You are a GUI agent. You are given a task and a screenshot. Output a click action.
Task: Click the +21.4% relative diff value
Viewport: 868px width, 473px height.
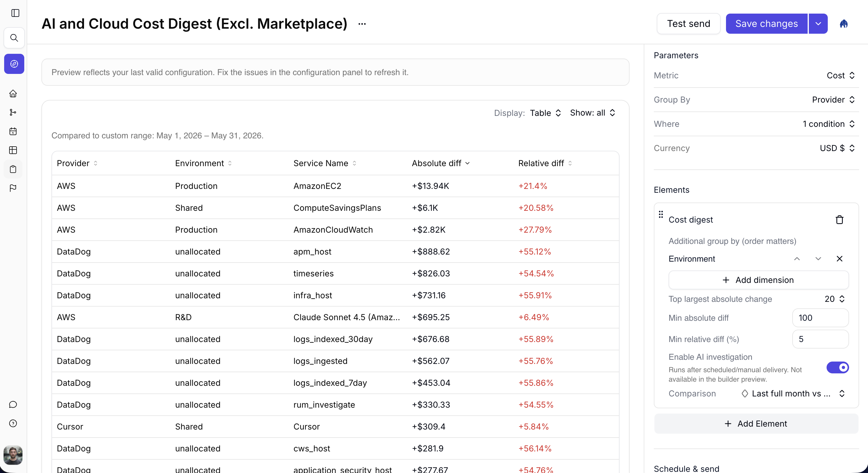(533, 186)
